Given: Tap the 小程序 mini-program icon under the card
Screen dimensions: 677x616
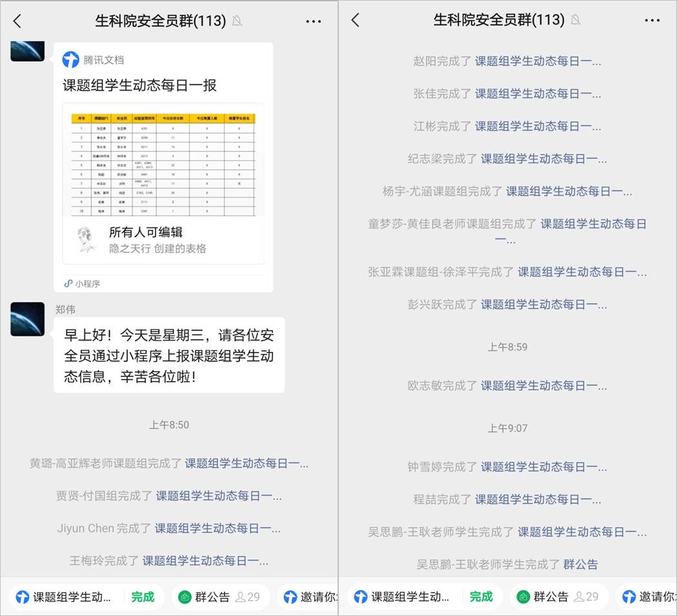Looking at the screenshot, I should point(68,283).
